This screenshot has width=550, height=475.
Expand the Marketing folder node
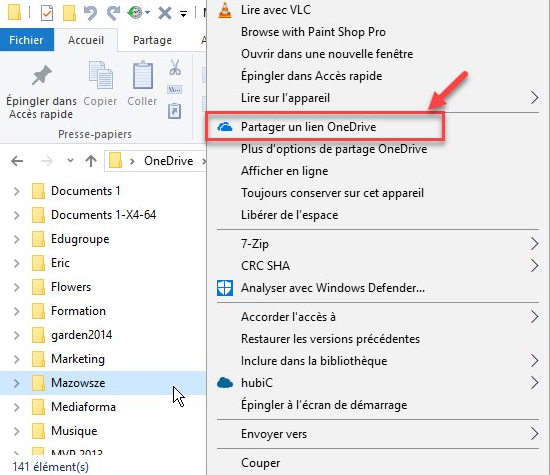16,359
